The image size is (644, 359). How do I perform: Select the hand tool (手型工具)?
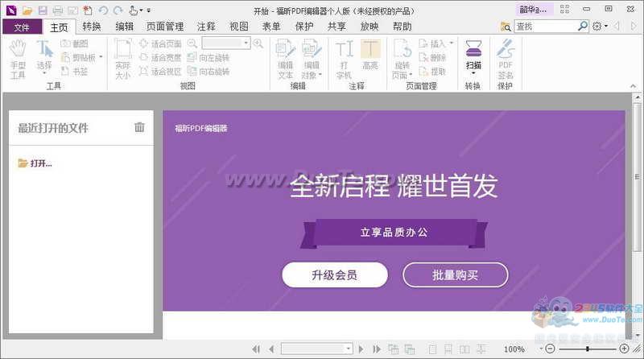click(18, 59)
